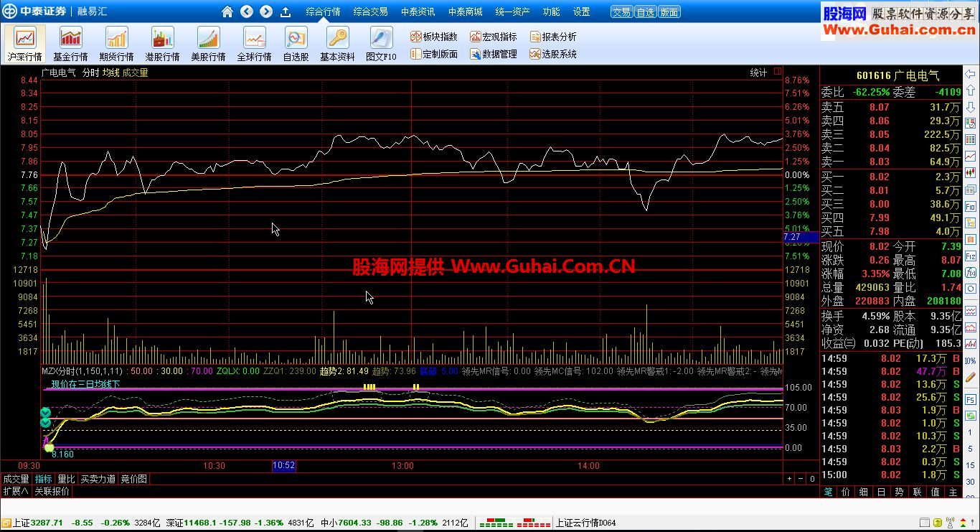Open 功能 menu
980x532 pixels.
(551, 11)
